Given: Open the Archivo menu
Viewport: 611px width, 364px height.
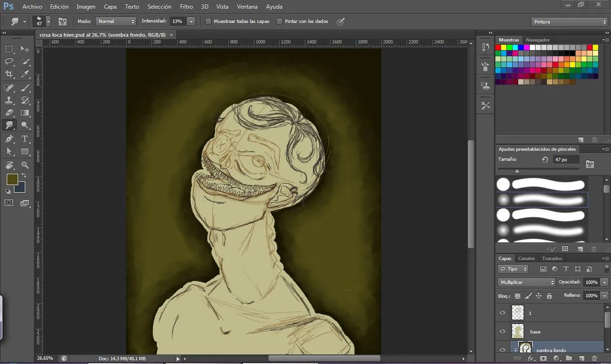Looking at the screenshot, I should (x=32, y=7).
